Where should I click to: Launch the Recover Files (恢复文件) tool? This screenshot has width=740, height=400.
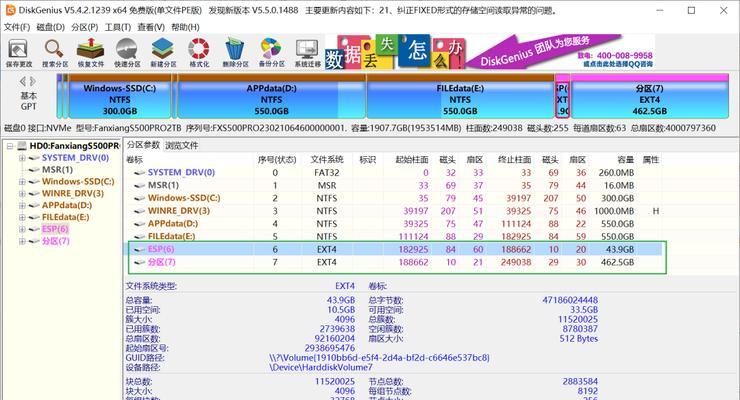91,52
